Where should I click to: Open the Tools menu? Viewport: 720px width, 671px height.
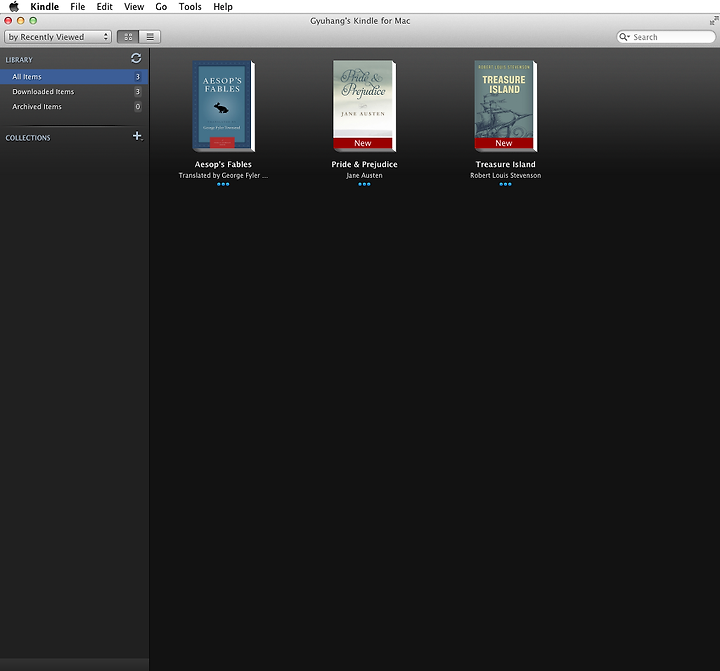190,6
